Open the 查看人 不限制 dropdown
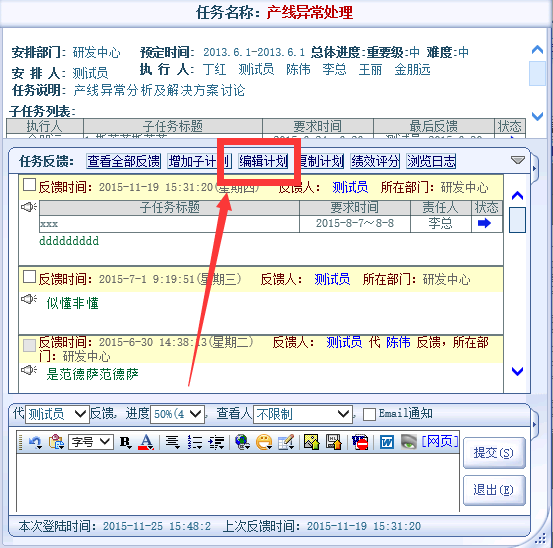The width and height of the screenshot is (553, 548). [x=303, y=414]
